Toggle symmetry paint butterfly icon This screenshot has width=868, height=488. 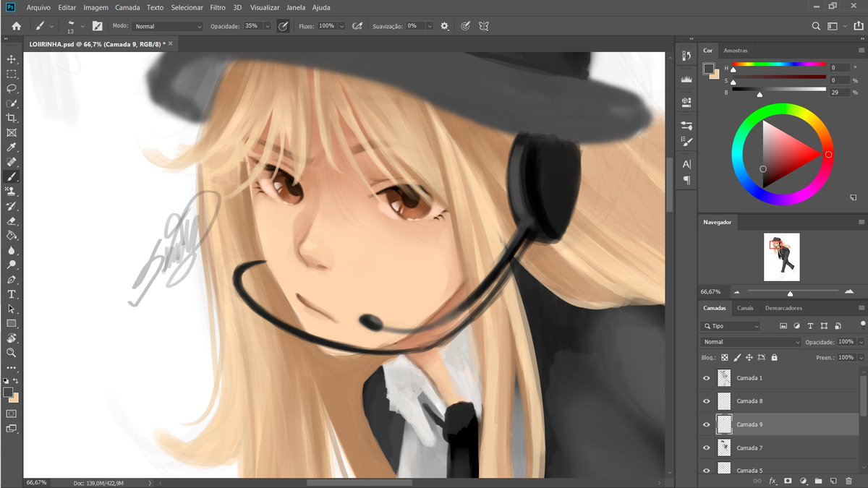tap(484, 26)
